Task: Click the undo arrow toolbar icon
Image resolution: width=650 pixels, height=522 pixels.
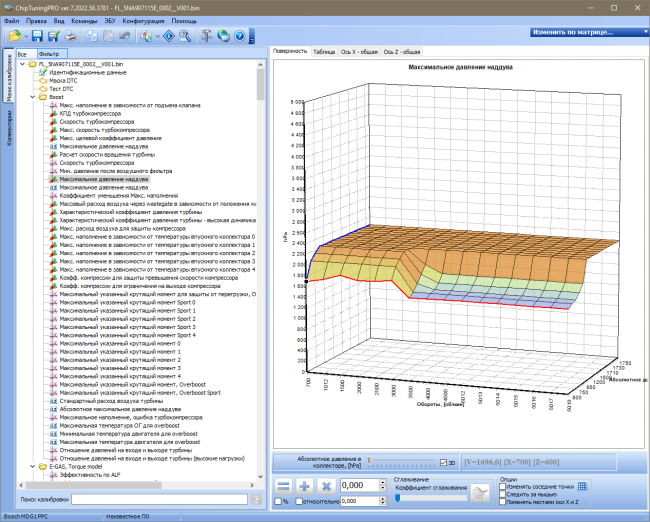Action: 124,36
